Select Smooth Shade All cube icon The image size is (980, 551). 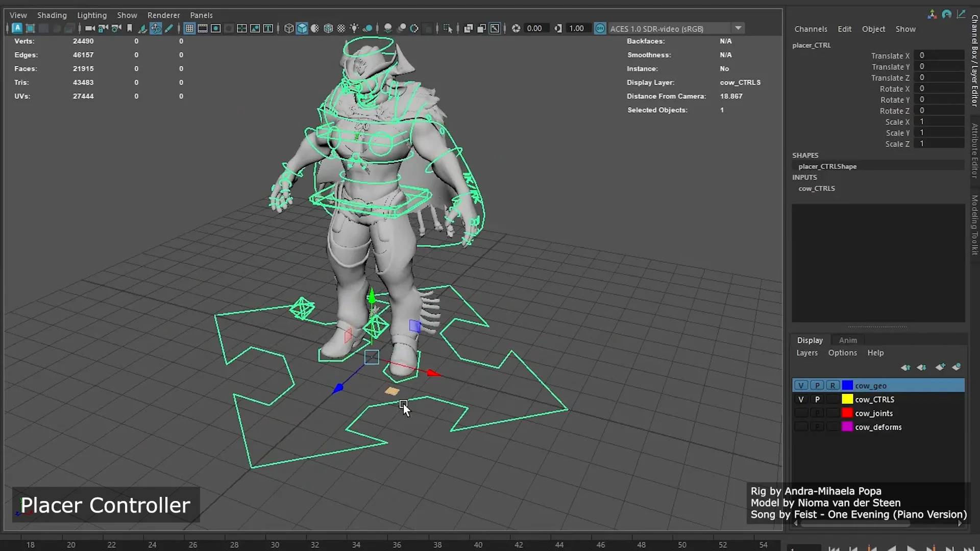pos(302,29)
